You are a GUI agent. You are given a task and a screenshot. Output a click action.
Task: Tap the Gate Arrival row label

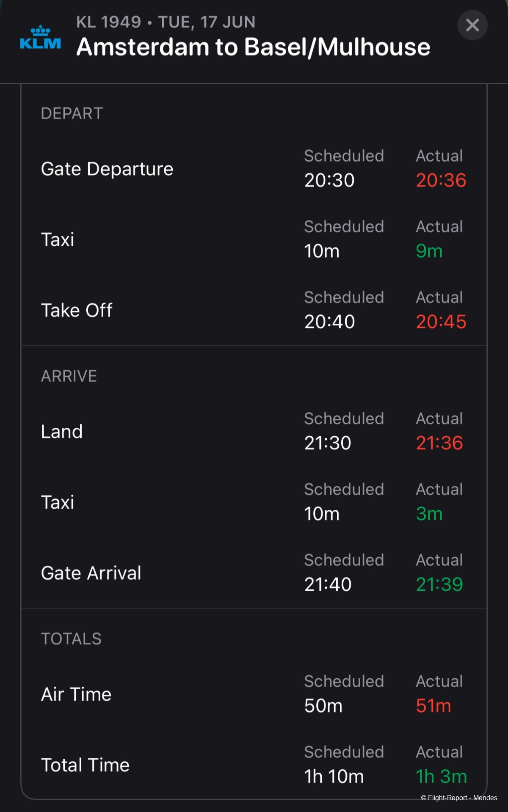[x=91, y=573]
